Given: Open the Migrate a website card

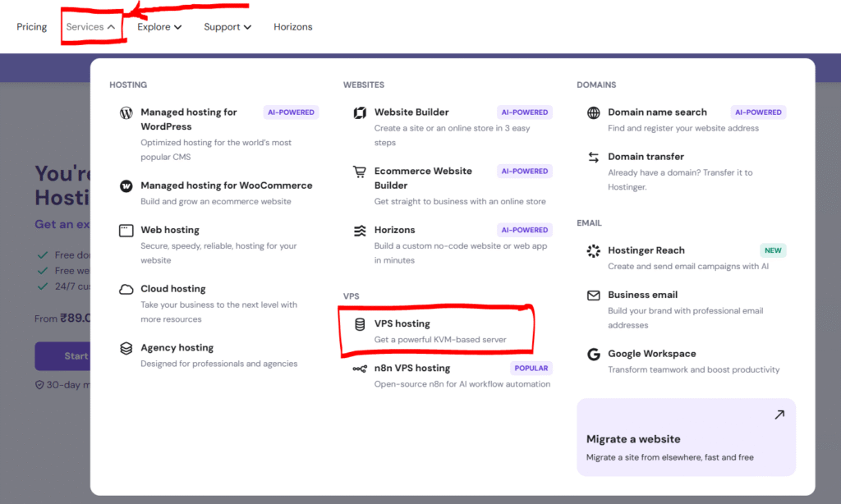Looking at the screenshot, I should click(x=686, y=438).
